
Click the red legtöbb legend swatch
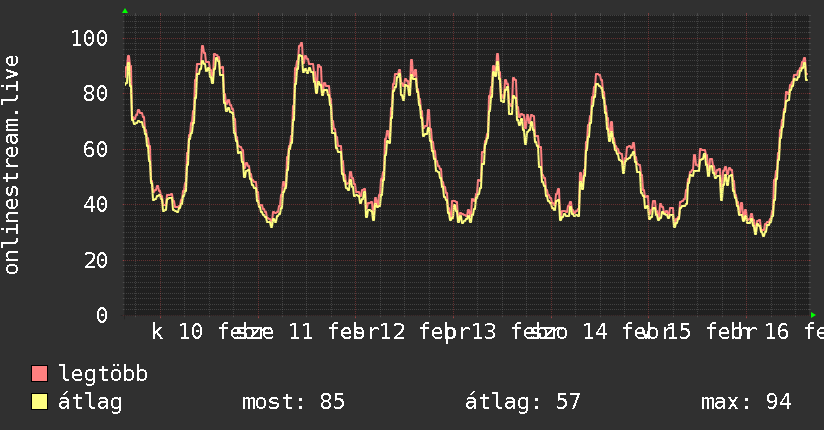coord(40,374)
